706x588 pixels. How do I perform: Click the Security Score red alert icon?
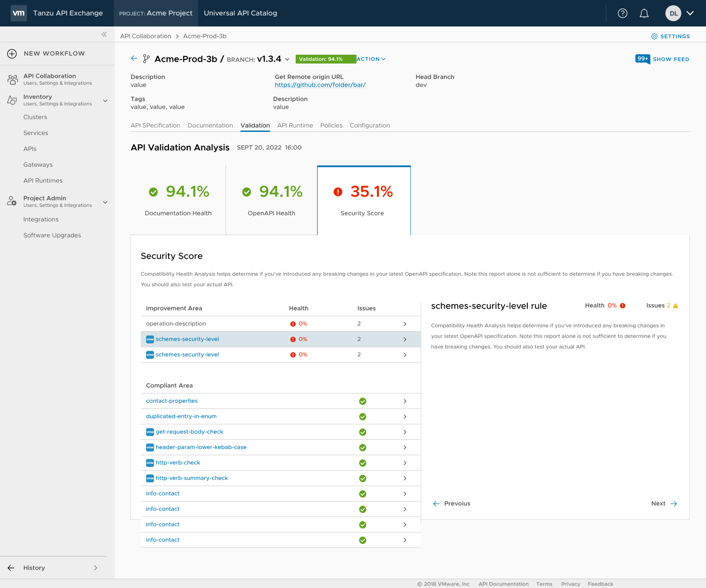(338, 192)
